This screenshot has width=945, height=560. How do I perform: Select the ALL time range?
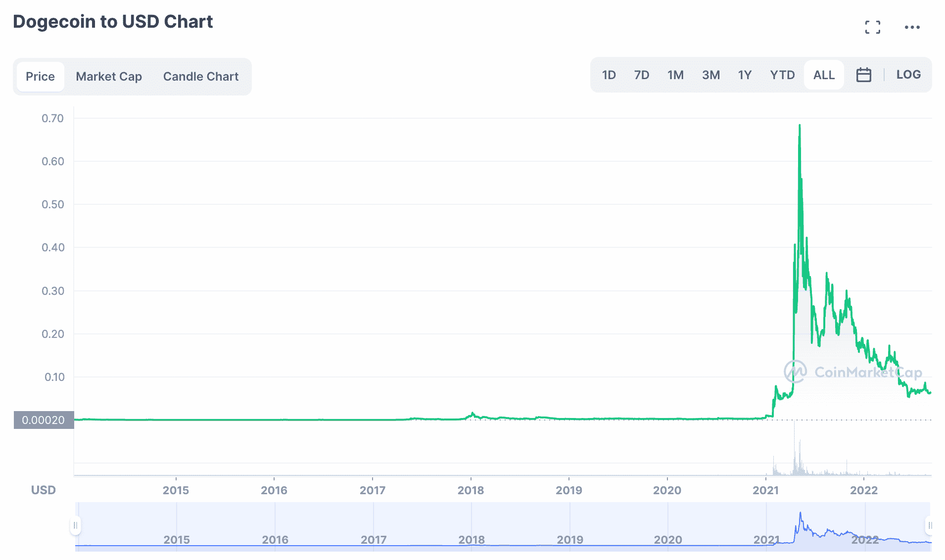pyautogui.click(x=824, y=75)
